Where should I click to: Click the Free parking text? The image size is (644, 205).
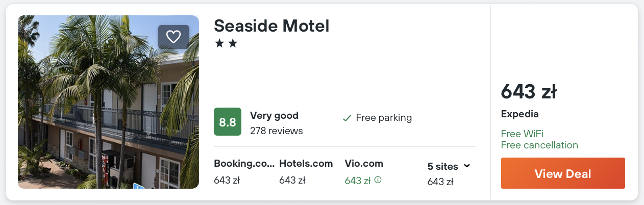(x=384, y=118)
